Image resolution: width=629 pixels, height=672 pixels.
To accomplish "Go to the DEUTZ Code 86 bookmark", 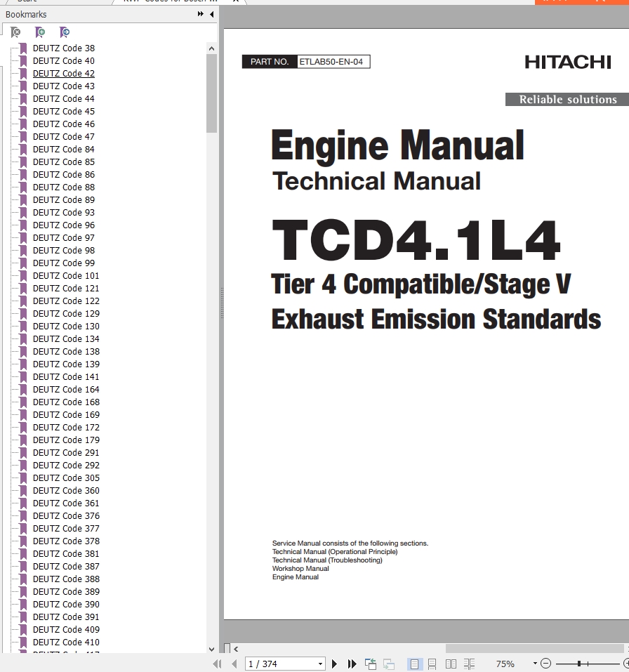I will [64, 174].
